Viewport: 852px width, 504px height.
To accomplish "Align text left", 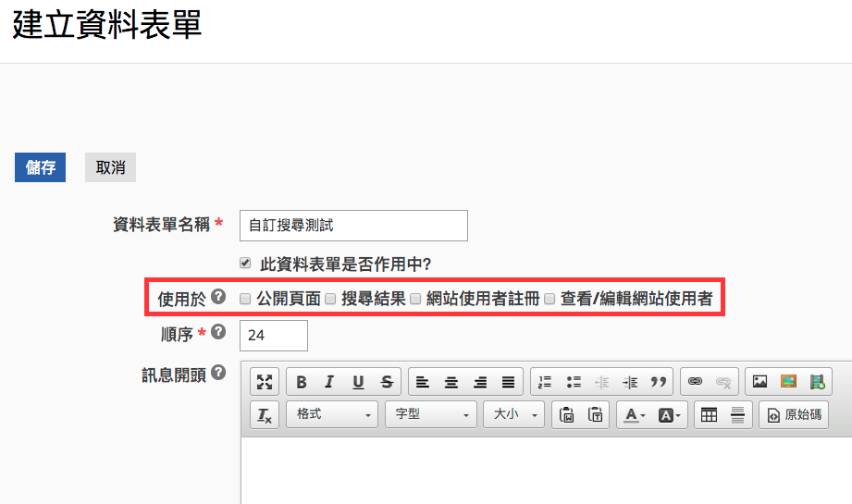I will pos(423,382).
